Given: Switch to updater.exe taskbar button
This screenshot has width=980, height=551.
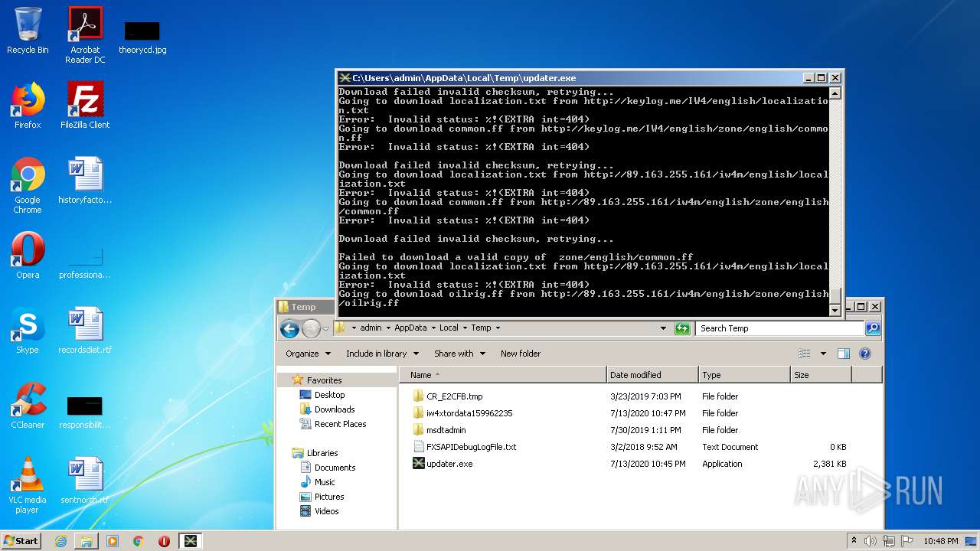Looking at the screenshot, I should 190,541.
